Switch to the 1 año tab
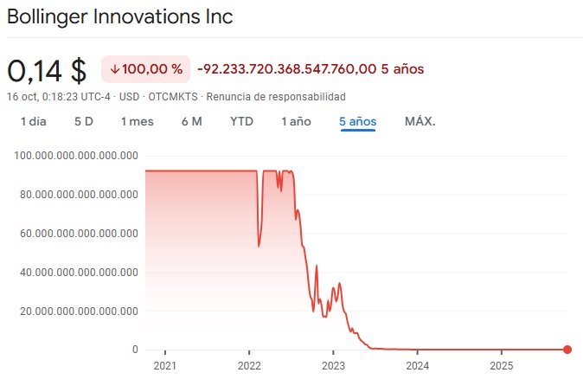583x392 pixels. (x=296, y=121)
